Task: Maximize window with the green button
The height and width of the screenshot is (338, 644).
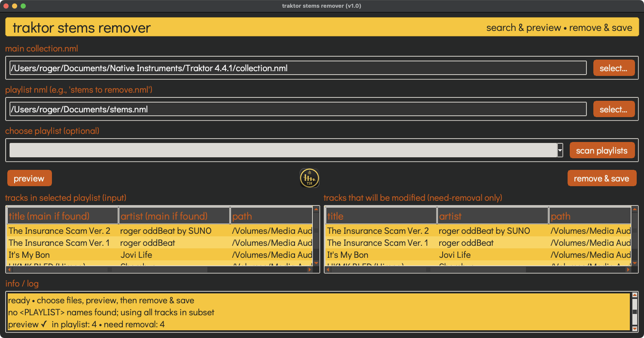Action: [23, 6]
